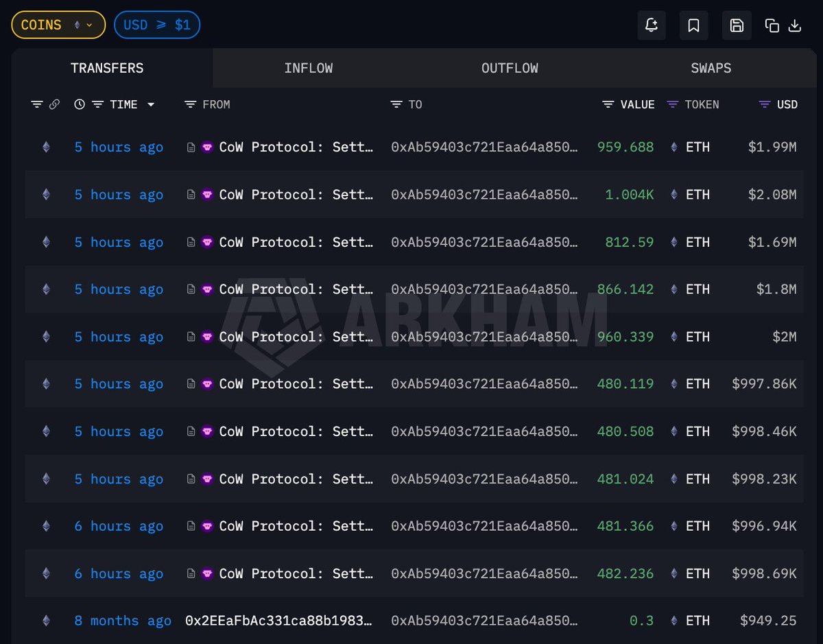
Task: Click recipient address in $1.69M row
Action: coord(485,242)
